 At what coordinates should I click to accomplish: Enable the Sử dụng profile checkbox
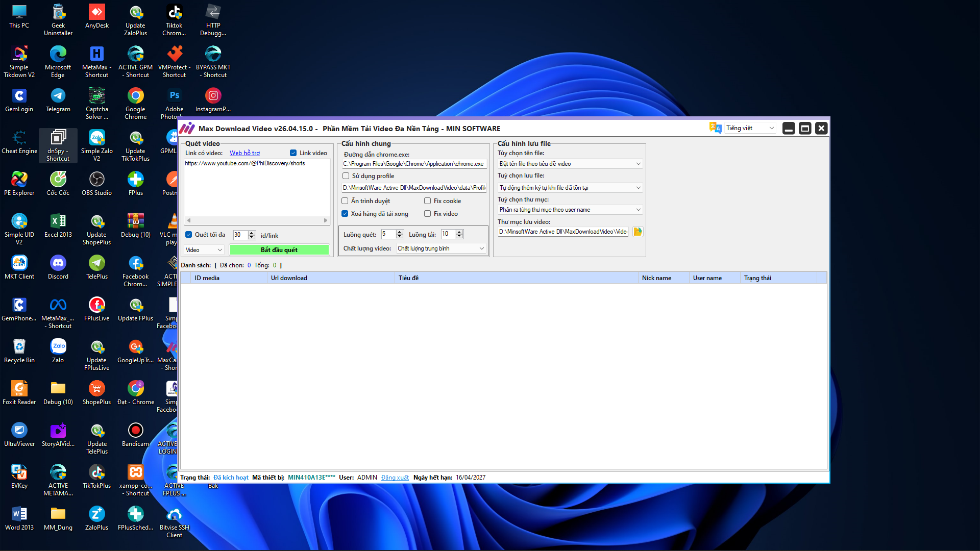[x=346, y=176]
